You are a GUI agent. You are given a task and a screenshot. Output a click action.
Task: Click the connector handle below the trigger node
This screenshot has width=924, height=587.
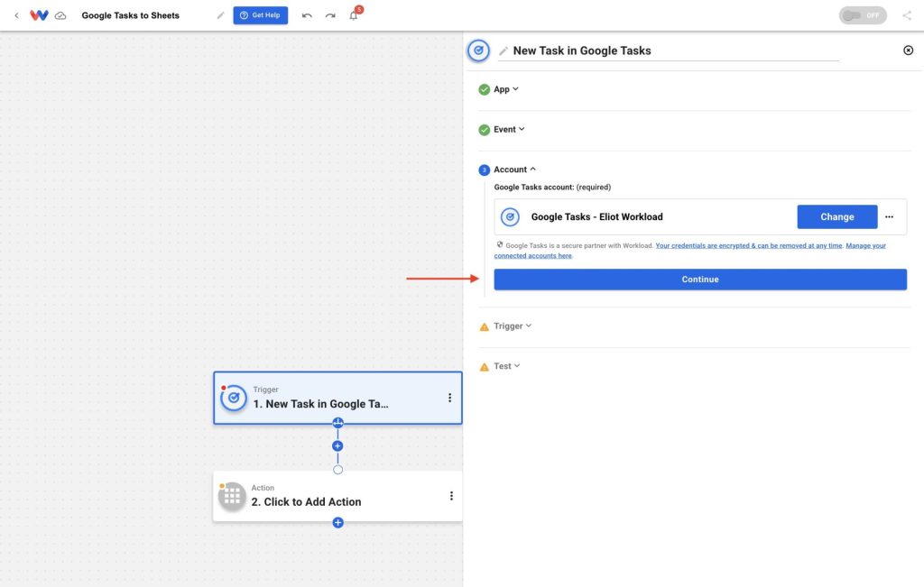pyautogui.click(x=337, y=423)
